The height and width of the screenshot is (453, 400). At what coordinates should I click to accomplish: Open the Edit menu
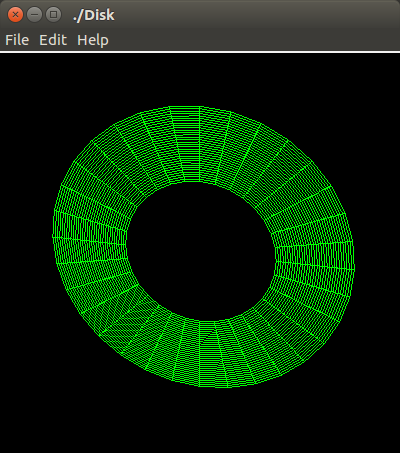click(x=53, y=40)
